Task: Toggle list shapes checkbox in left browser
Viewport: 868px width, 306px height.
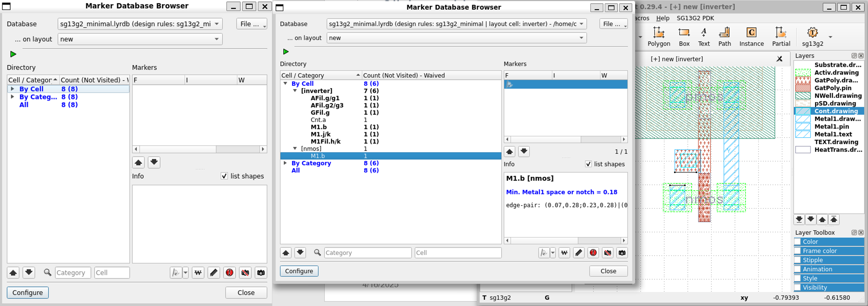Action: click(224, 176)
